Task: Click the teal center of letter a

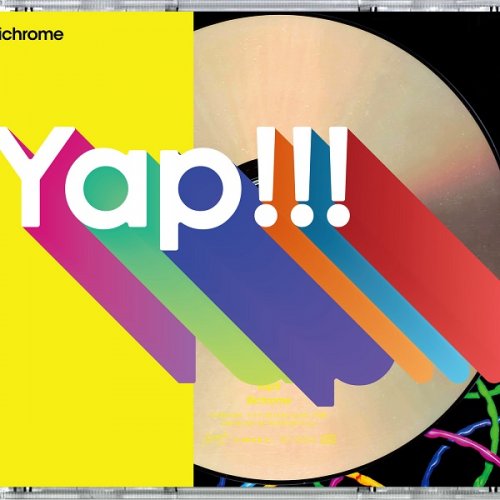Action: [105, 188]
